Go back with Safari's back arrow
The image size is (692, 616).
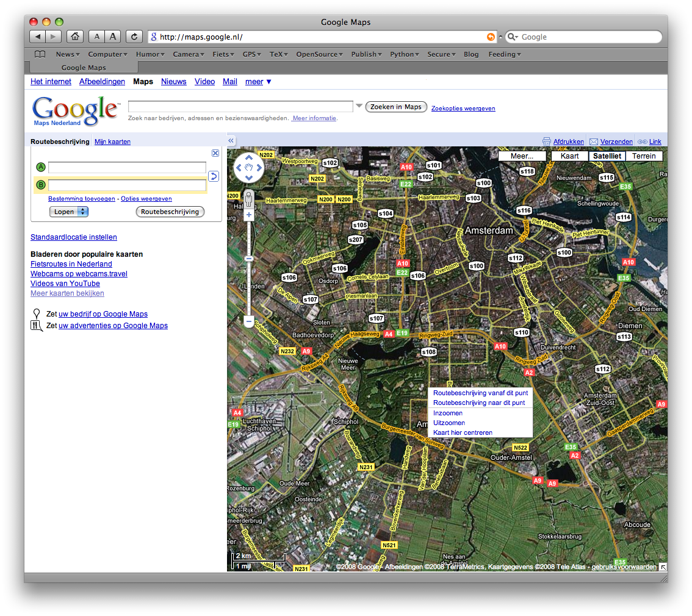click(x=37, y=37)
